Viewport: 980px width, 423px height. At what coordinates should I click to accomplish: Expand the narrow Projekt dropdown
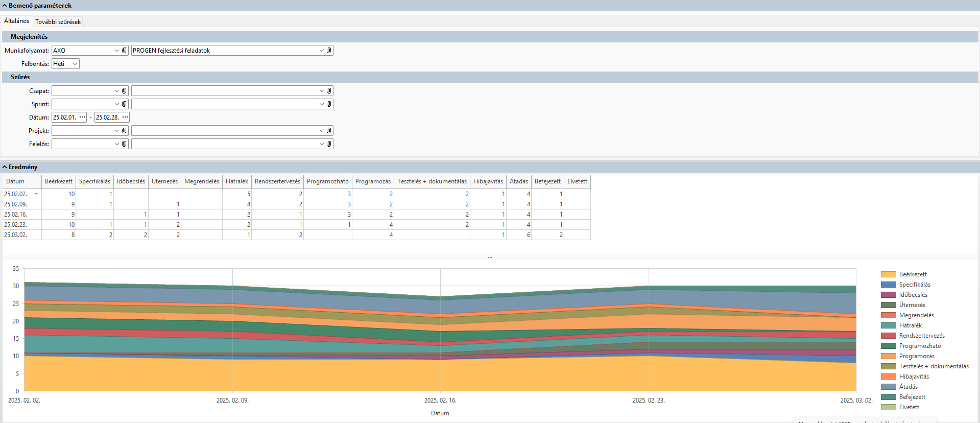click(x=116, y=131)
